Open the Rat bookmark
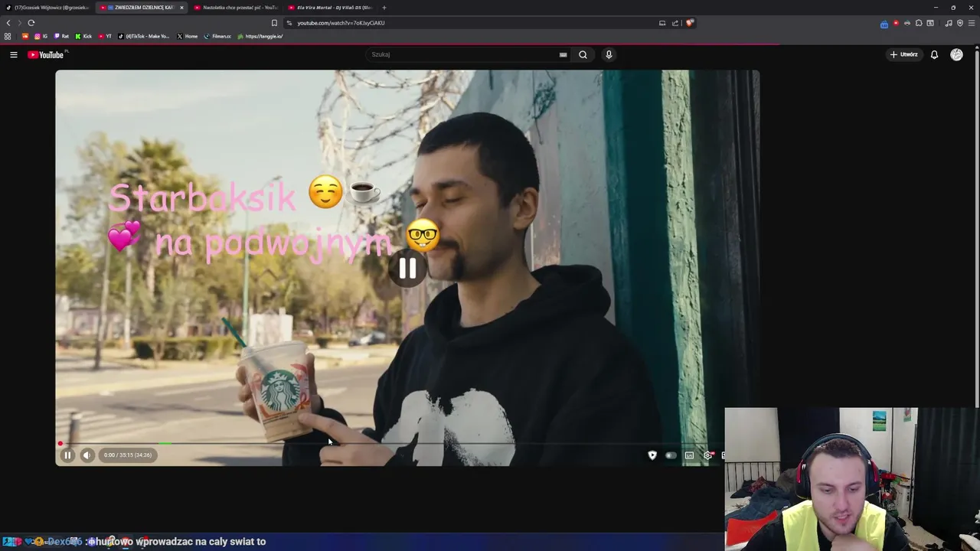This screenshot has width=980, height=551. pyautogui.click(x=61, y=36)
